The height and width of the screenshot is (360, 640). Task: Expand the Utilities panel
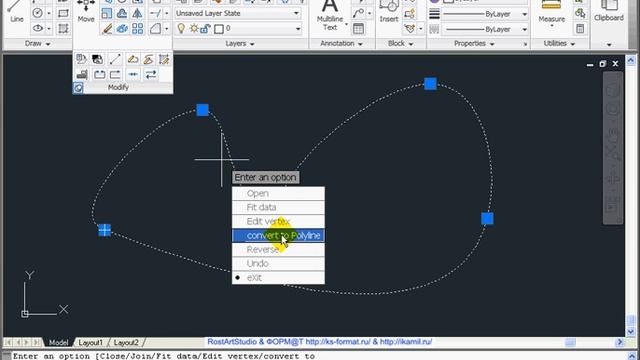tap(559, 43)
